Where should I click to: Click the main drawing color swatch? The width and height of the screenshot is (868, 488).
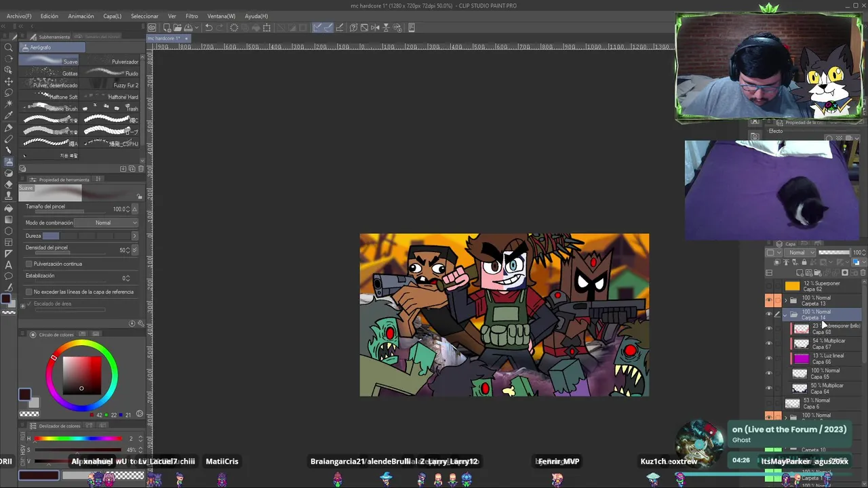25,394
